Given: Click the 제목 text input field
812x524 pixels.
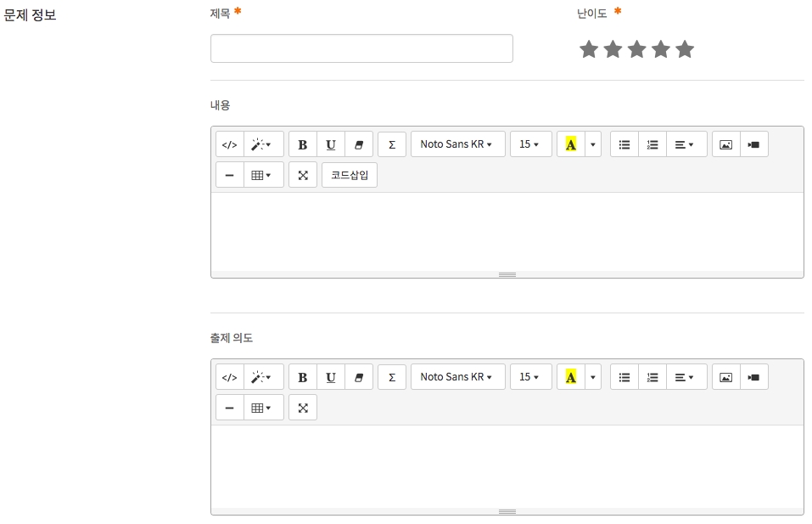Looking at the screenshot, I should click(361, 48).
